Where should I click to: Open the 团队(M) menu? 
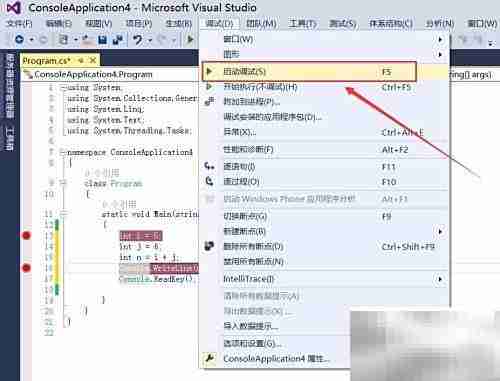[x=261, y=24]
